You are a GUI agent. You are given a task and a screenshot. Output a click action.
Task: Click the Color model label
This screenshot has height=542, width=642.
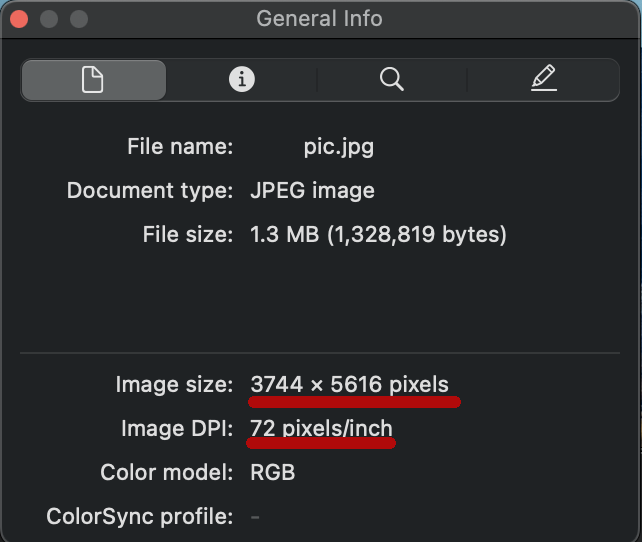point(167,473)
